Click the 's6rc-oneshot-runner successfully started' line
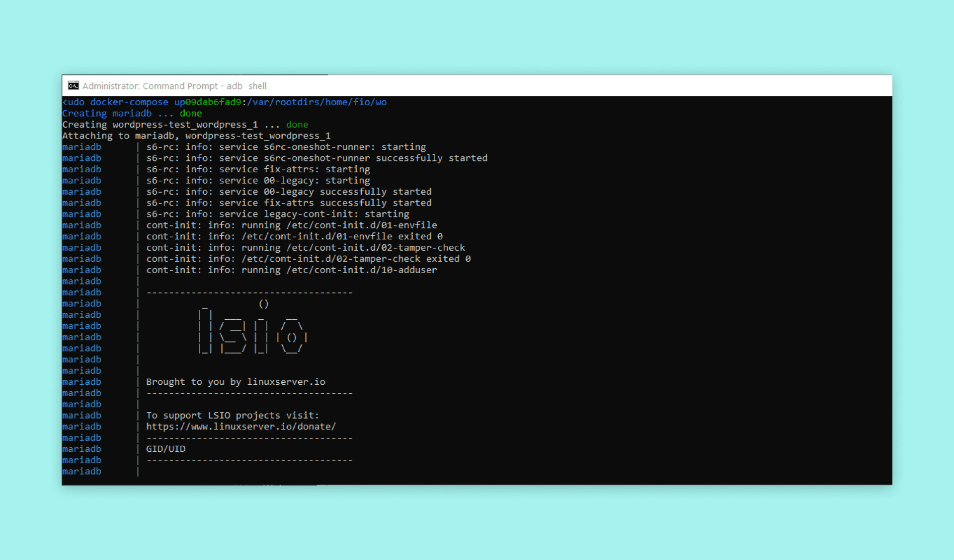This screenshot has height=560, width=954. pyautogui.click(x=317, y=158)
